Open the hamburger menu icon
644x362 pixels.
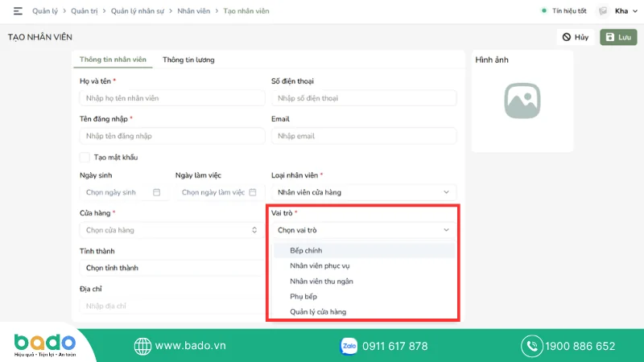(x=18, y=11)
